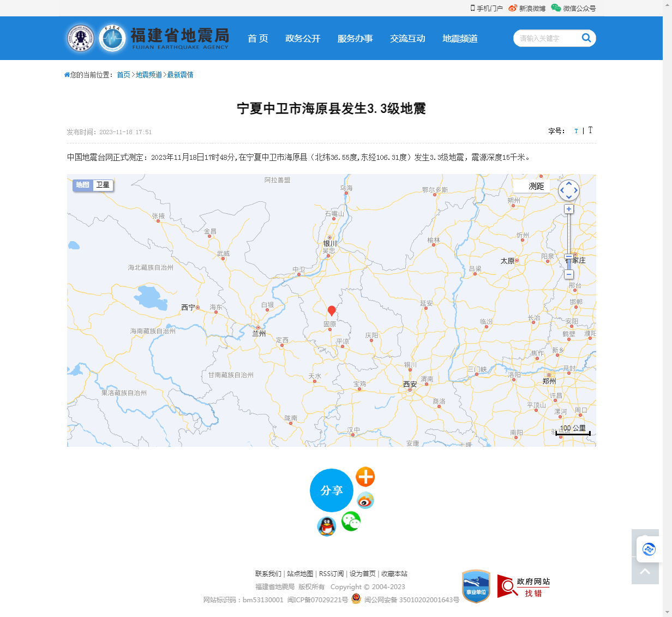Switch the map to 卫星 satellite view

103,185
